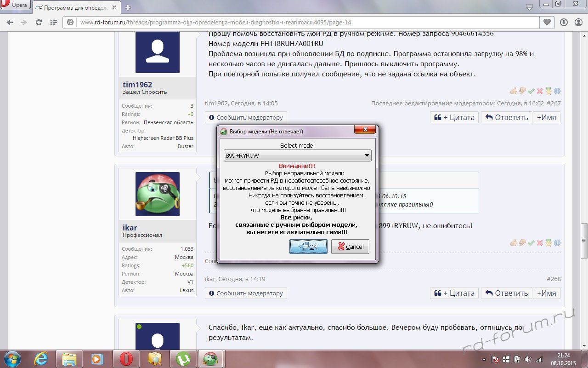Open the Select model dropdown showing 899+RYRUW

[x=297, y=155]
